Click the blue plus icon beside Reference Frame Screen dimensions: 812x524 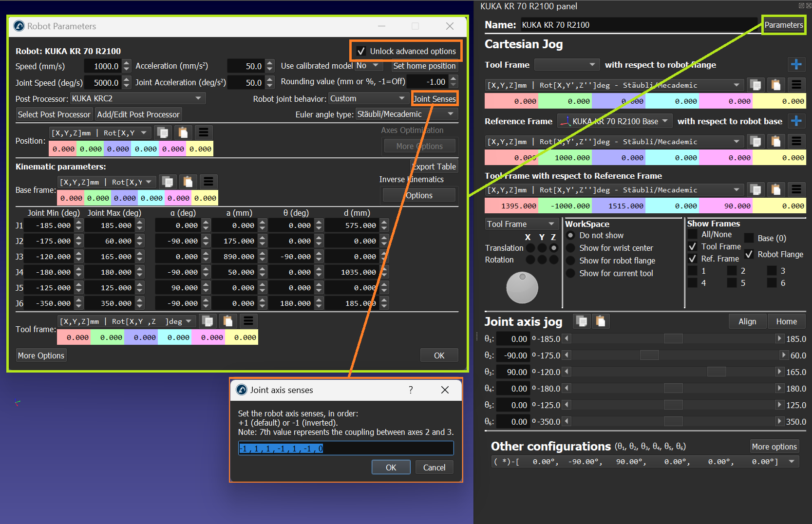pos(796,121)
